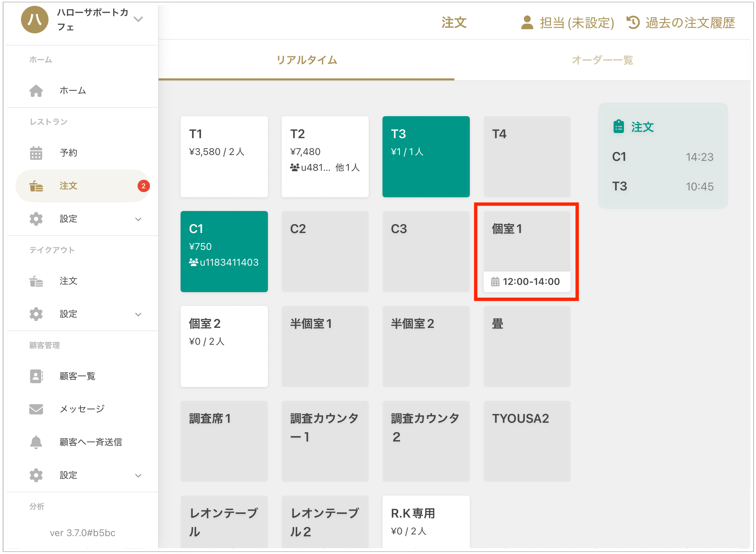Expand the takeout 設定 chevron
The image size is (756, 554).
coord(138,314)
